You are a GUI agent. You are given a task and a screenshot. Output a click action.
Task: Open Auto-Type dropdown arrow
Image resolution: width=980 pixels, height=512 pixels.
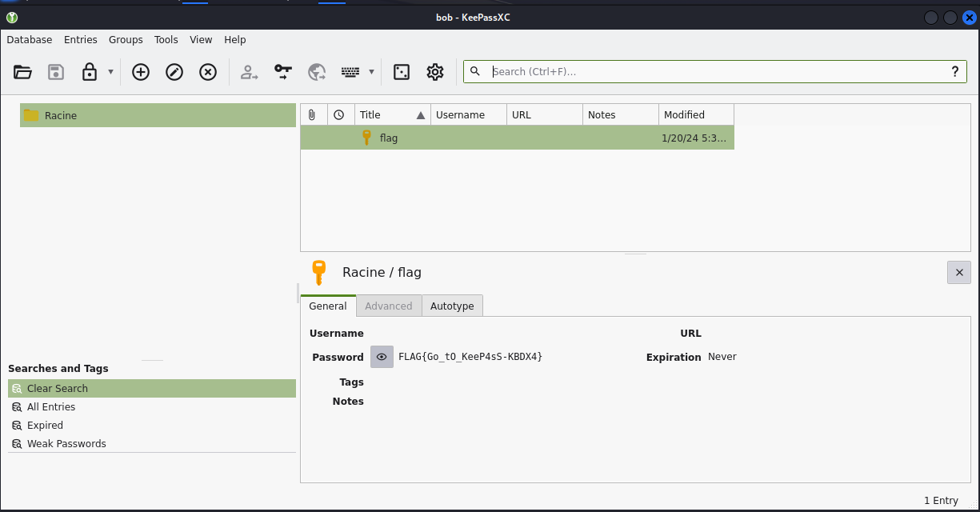tap(371, 72)
